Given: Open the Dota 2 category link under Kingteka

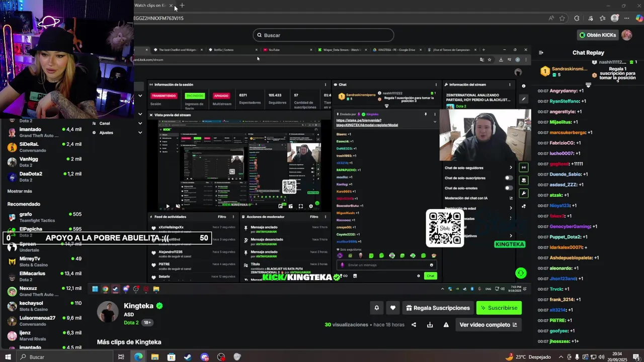Looking at the screenshot, I should click(x=131, y=322).
